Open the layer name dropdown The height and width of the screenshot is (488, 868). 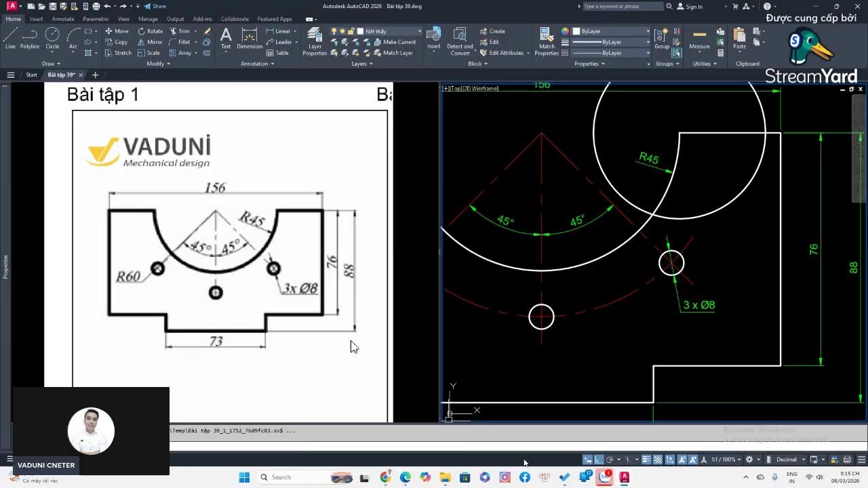[419, 31]
